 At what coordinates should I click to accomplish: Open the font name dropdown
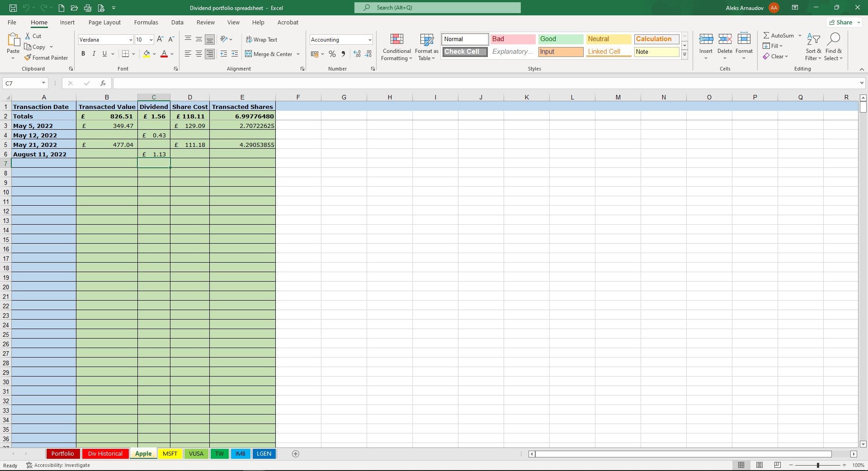click(x=130, y=39)
